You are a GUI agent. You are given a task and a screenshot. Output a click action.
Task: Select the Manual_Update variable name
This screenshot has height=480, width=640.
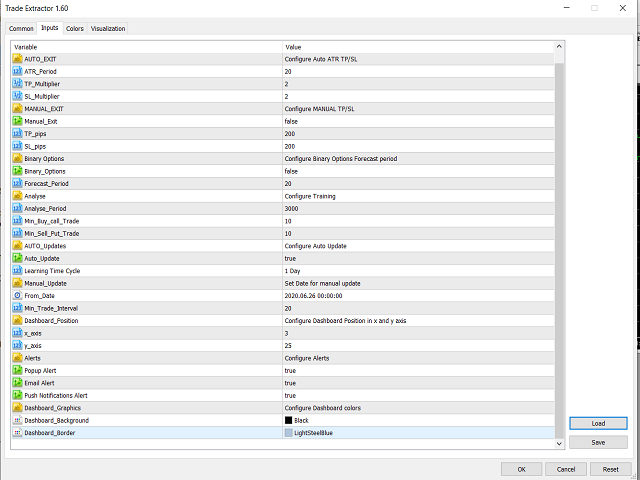pyautogui.click(x=45, y=283)
